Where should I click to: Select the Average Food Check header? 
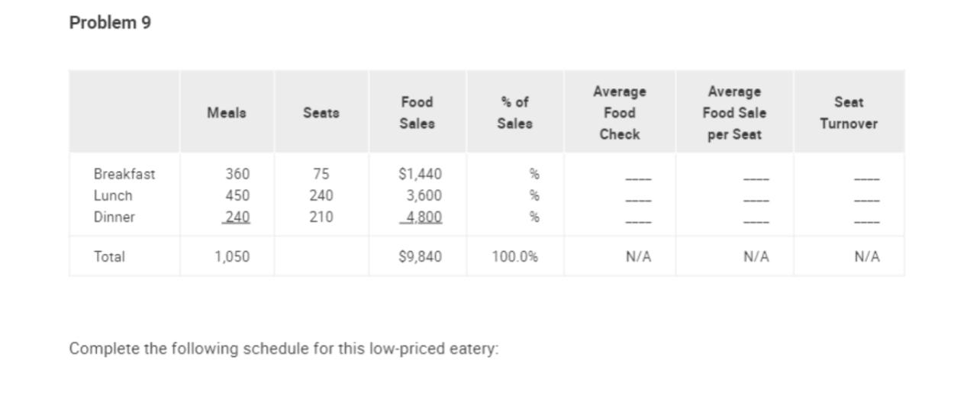tap(619, 113)
